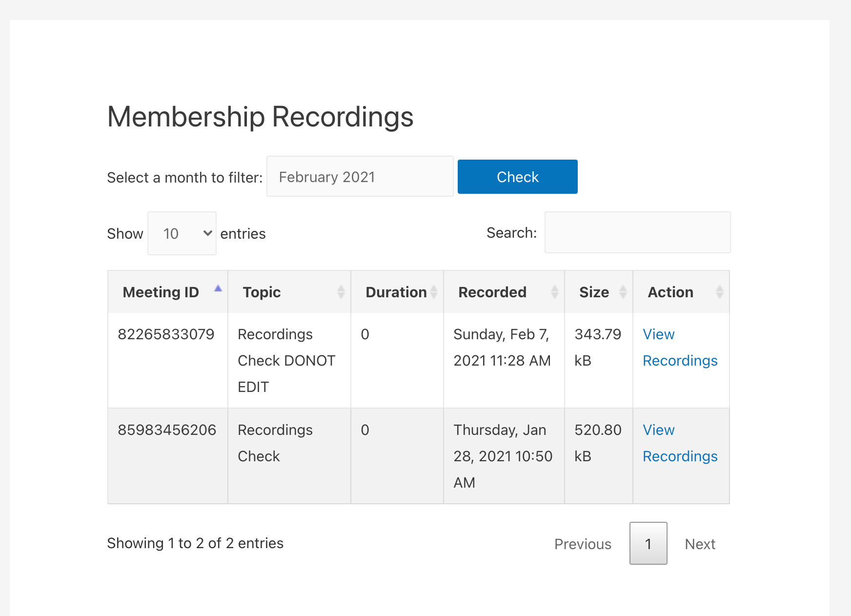
Task: Click recorded date 'Sunday, Feb 7, 2021 11:28 AM'
Action: click(502, 348)
